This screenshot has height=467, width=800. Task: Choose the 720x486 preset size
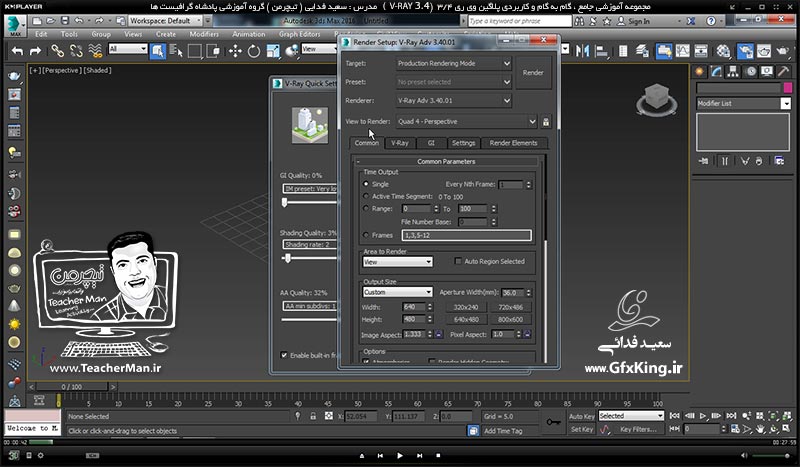(510, 307)
